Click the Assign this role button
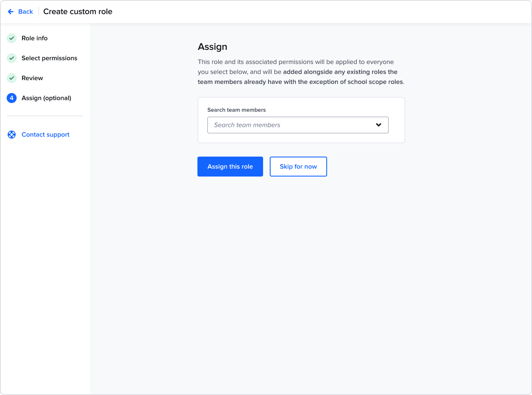 coord(230,167)
